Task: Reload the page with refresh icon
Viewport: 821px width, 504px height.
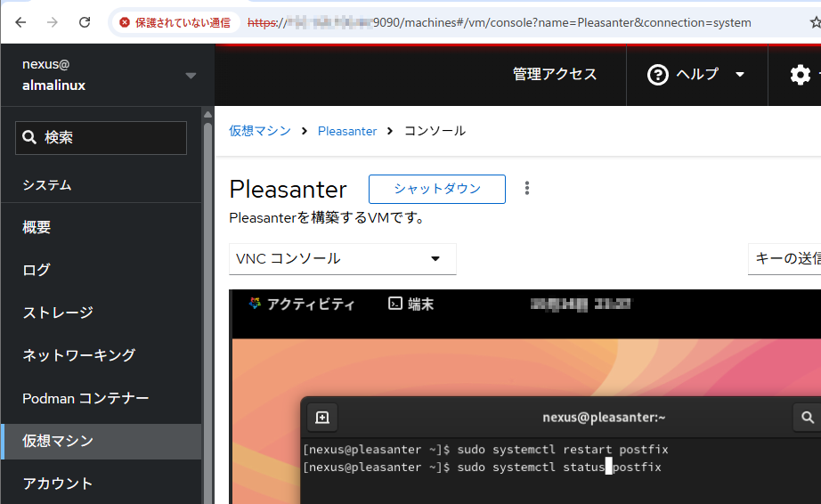Action: pos(85,22)
